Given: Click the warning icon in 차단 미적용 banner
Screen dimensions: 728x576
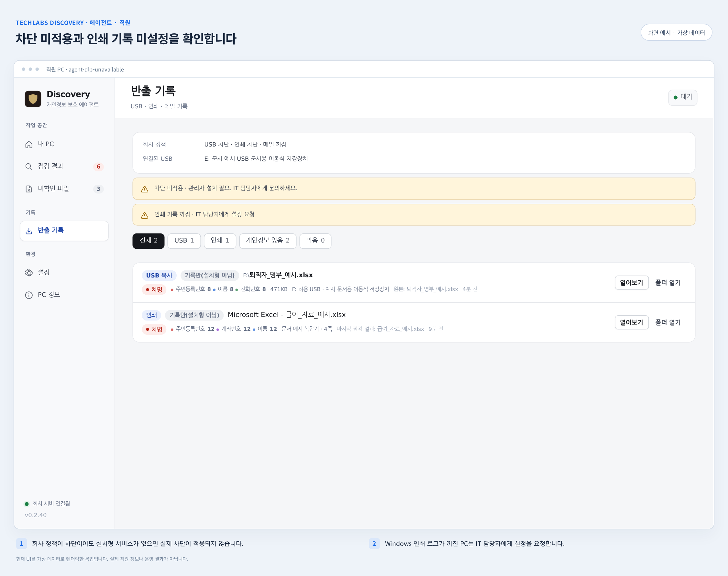Looking at the screenshot, I should click(145, 189).
